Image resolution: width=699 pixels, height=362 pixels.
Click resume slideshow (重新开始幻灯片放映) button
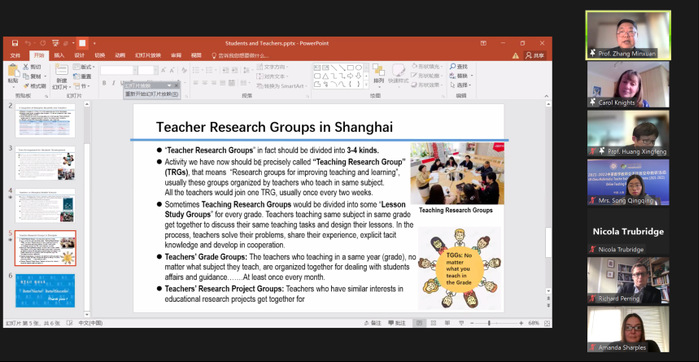(152, 94)
